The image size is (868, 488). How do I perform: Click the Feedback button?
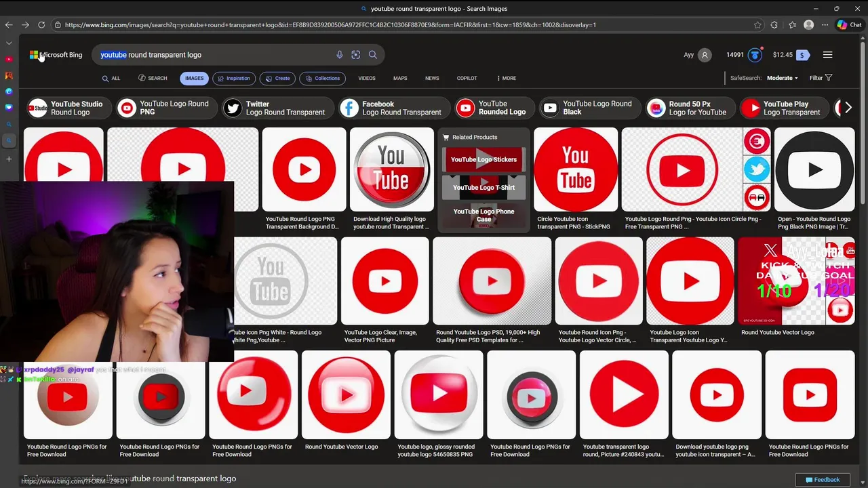pyautogui.click(x=823, y=480)
